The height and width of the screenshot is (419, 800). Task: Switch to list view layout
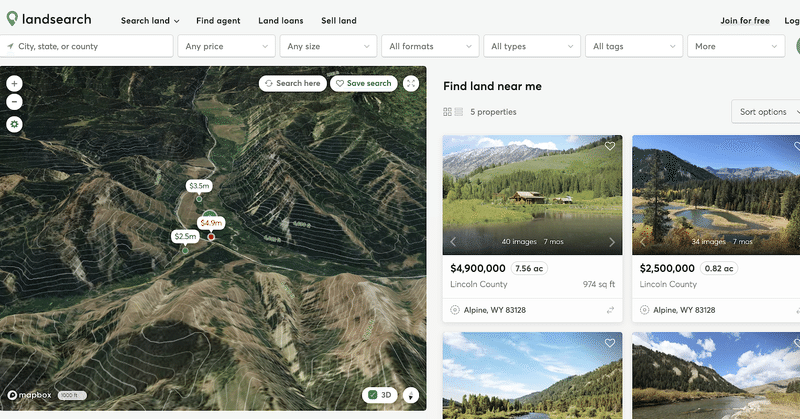[459, 112]
